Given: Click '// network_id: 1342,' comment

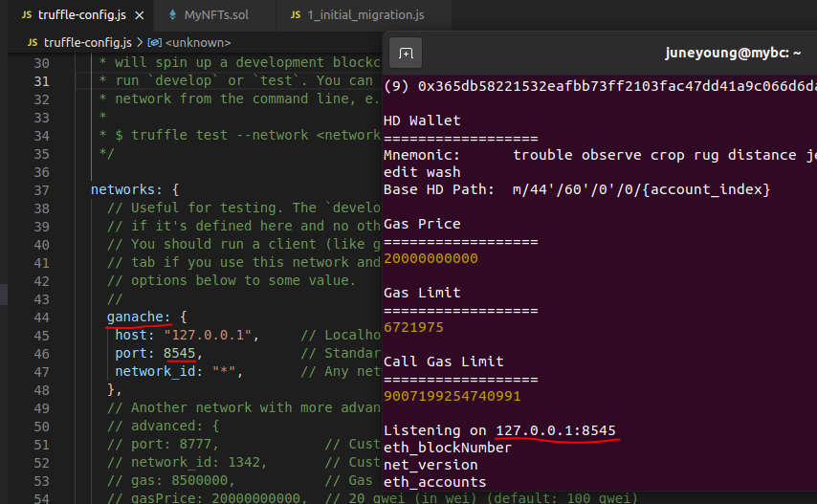Looking at the screenshot, I should (188, 462).
